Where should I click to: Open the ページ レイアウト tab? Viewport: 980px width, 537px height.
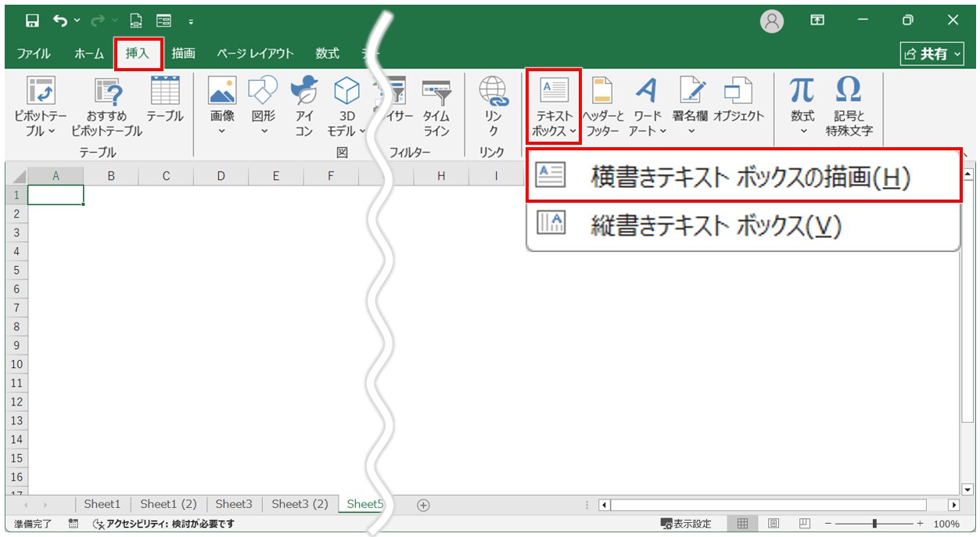255,53
